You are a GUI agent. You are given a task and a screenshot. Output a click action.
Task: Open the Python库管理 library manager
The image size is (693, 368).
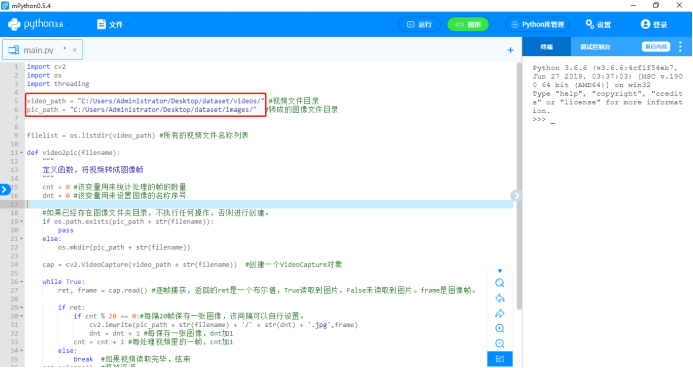[x=537, y=24]
